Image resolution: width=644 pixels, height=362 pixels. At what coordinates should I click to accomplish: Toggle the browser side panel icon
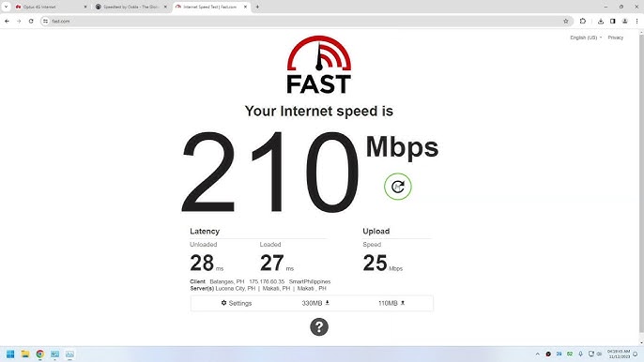[x=612, y=21]
